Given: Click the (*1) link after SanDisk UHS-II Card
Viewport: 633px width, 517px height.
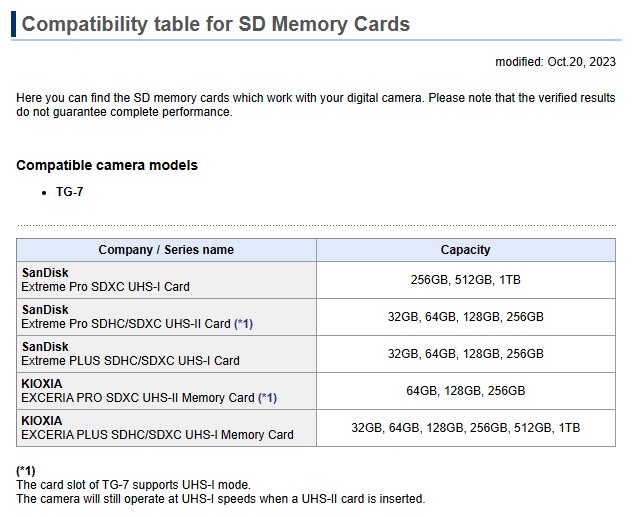Looking at the screenshot, I should [243, 324].
